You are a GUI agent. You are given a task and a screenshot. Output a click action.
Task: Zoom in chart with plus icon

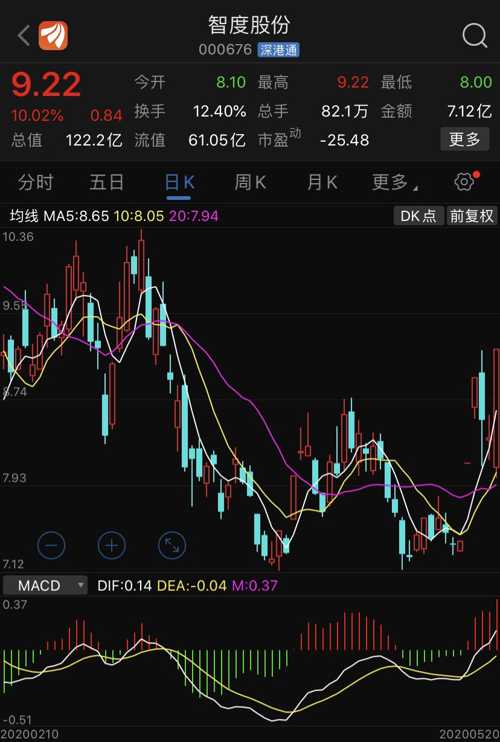pyautogui.click(x=112, y=546)
